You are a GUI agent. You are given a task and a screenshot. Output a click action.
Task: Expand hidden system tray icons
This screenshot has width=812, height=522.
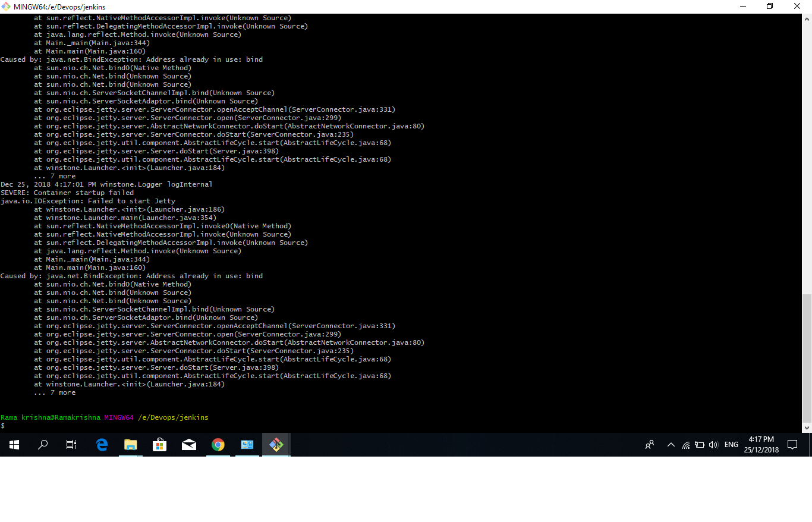click(671, 444)
